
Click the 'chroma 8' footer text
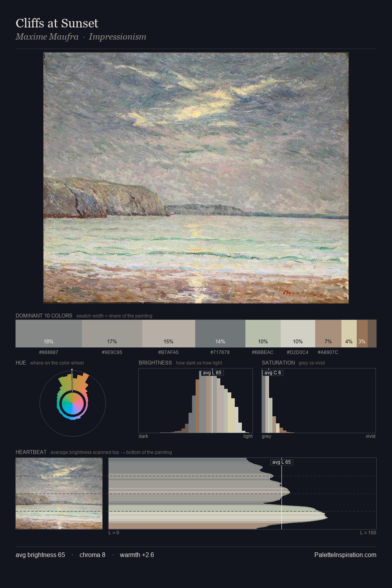pos(93,555)
